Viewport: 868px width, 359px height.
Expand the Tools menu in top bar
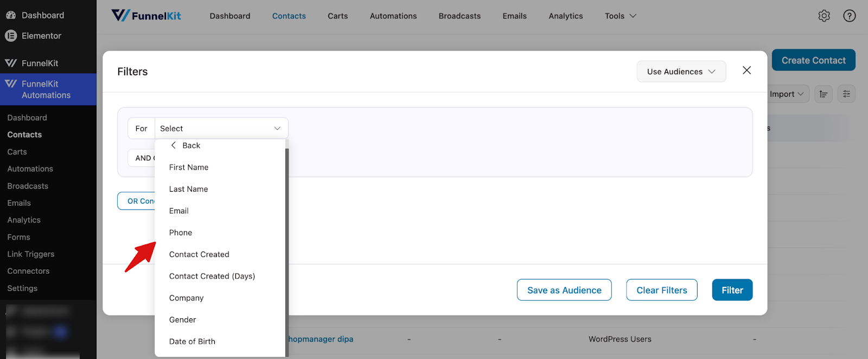click(x=621, y=16)
